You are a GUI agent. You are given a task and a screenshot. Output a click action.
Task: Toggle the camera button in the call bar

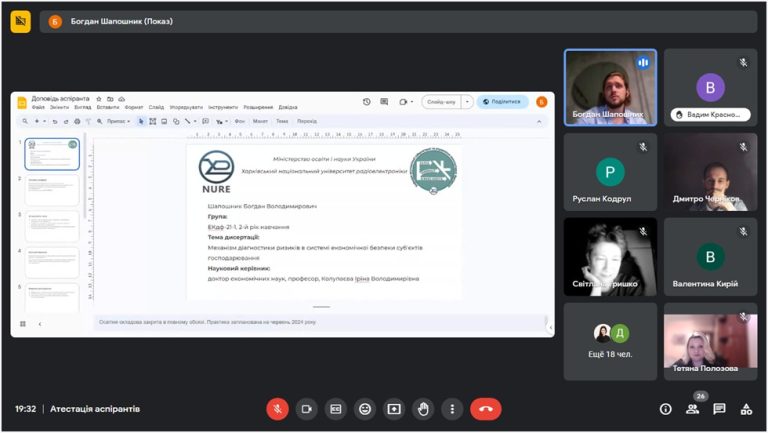pos(307,409)
